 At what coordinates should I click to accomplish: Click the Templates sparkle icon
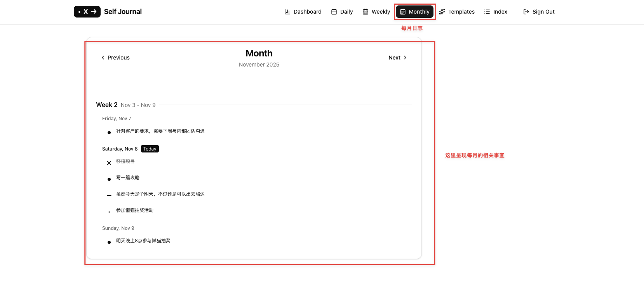click(x=442, y=12)
